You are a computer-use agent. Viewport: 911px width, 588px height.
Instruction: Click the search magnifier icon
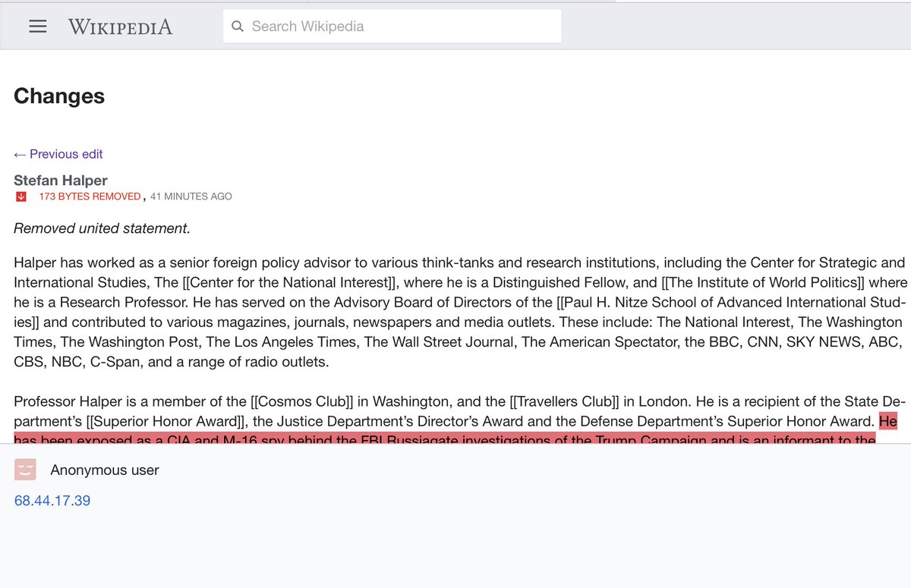[x=238, y=27]
